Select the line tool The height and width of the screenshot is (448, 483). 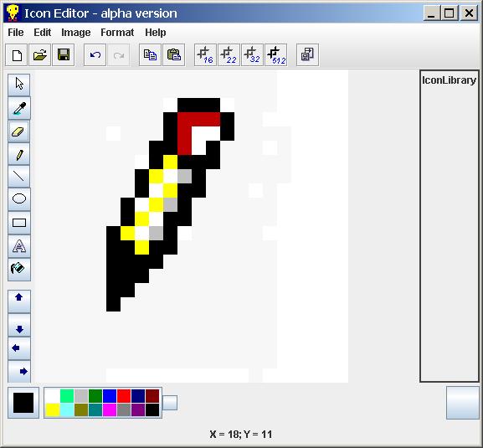click(x=19, y=177)
